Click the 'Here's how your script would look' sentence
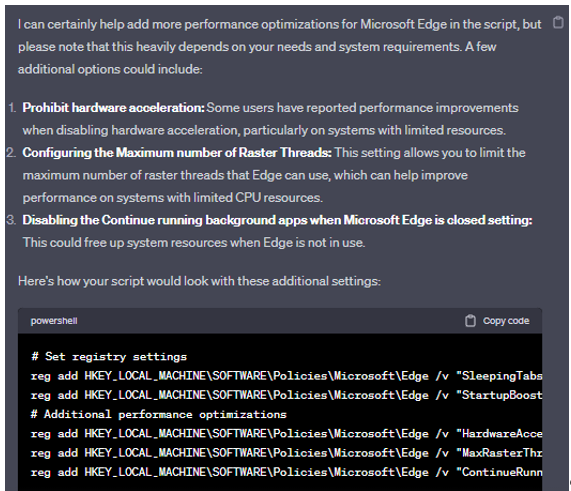This screenshot has width=571, height=491. click(199, 281)
